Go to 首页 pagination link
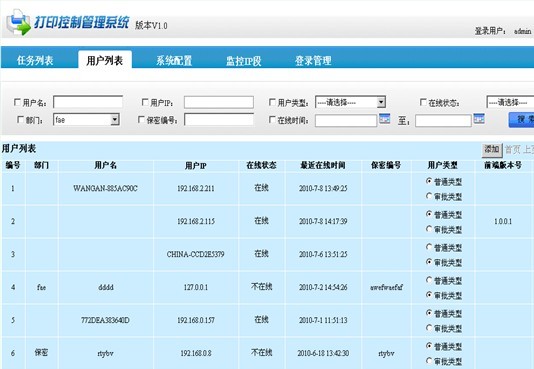534x369 pixels. [x=512, y=149]
